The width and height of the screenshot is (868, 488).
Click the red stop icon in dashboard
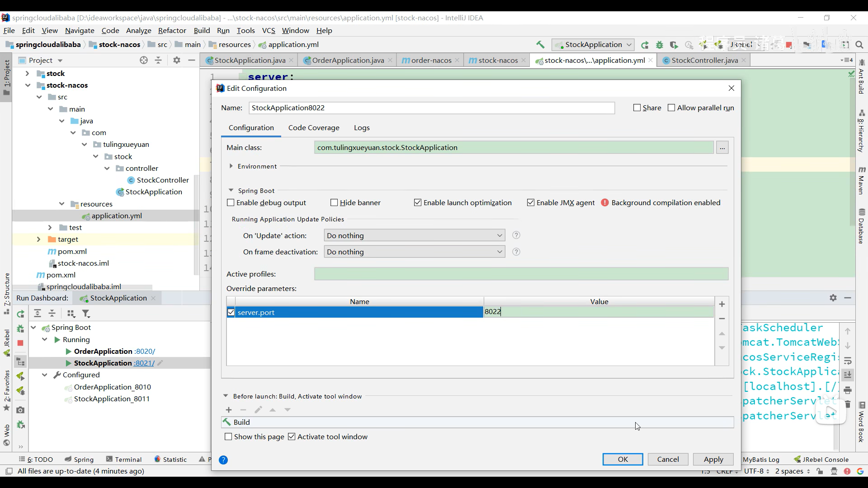20,343
